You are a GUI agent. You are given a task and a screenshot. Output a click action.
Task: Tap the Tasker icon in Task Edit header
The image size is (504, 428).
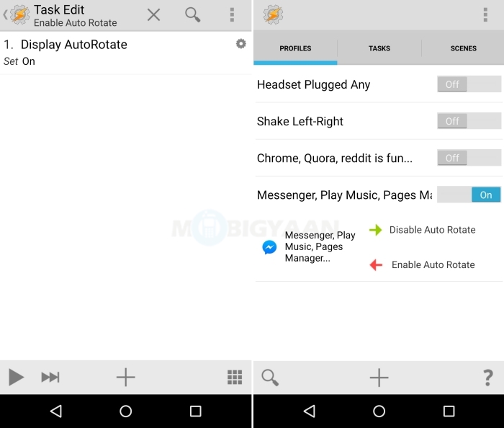(20, 14)
